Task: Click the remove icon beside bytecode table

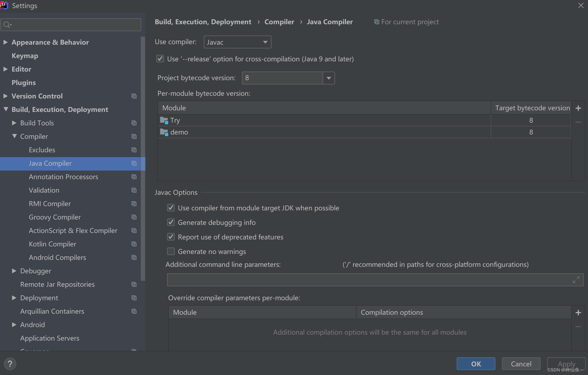Action: [x=578, y=122]
